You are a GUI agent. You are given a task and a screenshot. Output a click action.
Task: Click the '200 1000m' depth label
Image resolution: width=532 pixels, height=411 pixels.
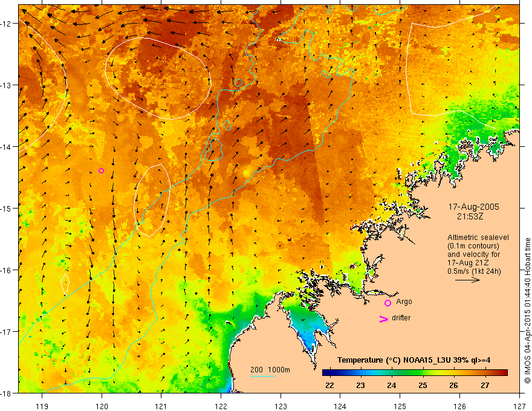(270, 370)
